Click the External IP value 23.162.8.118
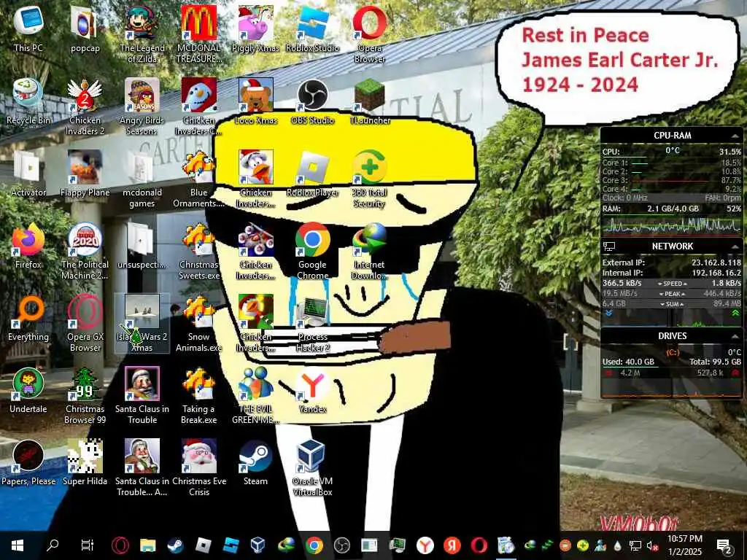The image size is (747, 560). 716,262
